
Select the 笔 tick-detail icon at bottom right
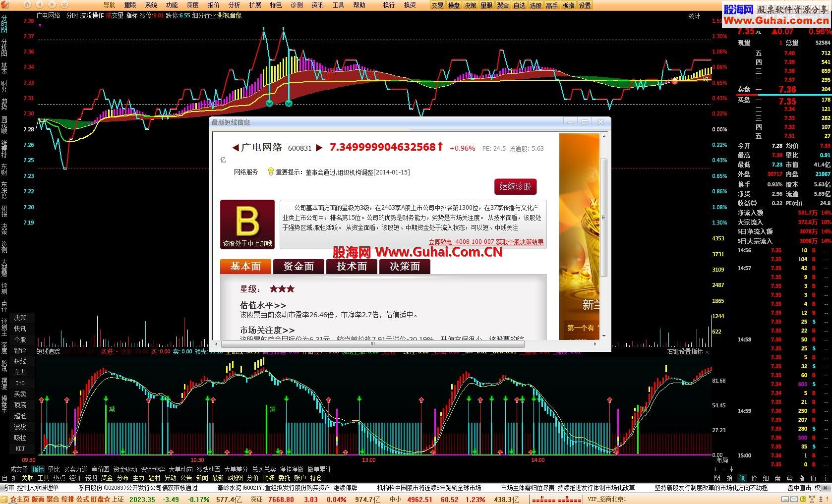742,478
